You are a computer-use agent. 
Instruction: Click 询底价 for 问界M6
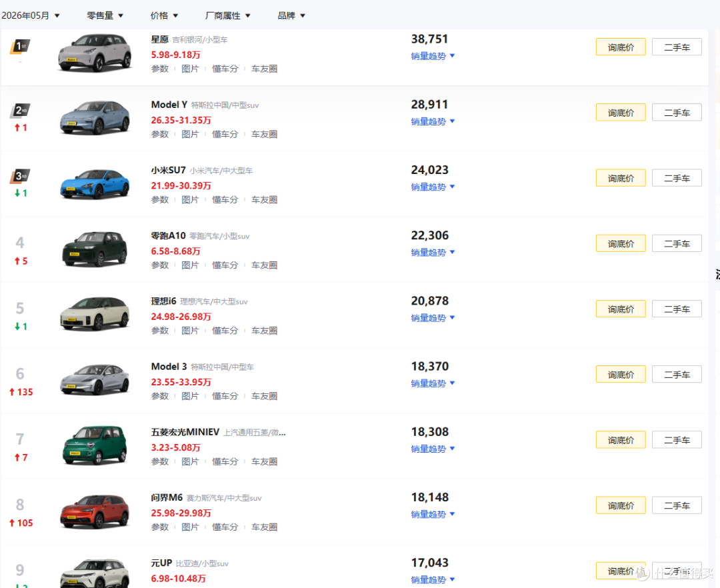[621, 506]
